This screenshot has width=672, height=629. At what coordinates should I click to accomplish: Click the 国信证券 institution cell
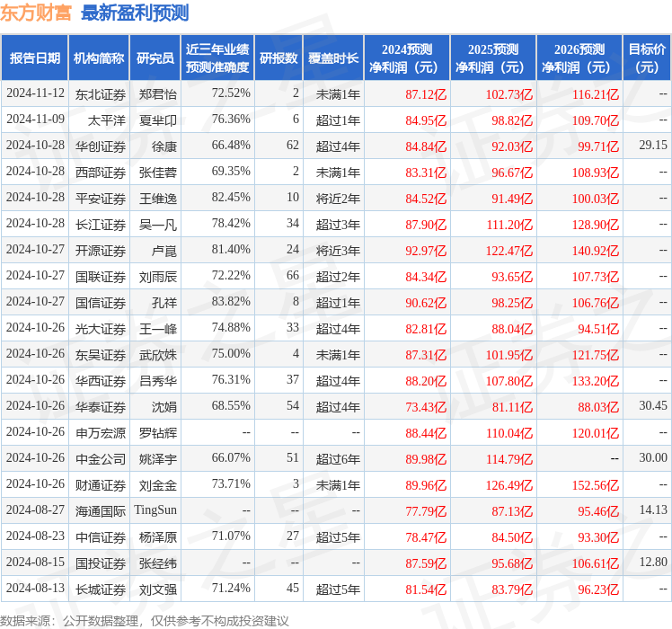point(101,303)
